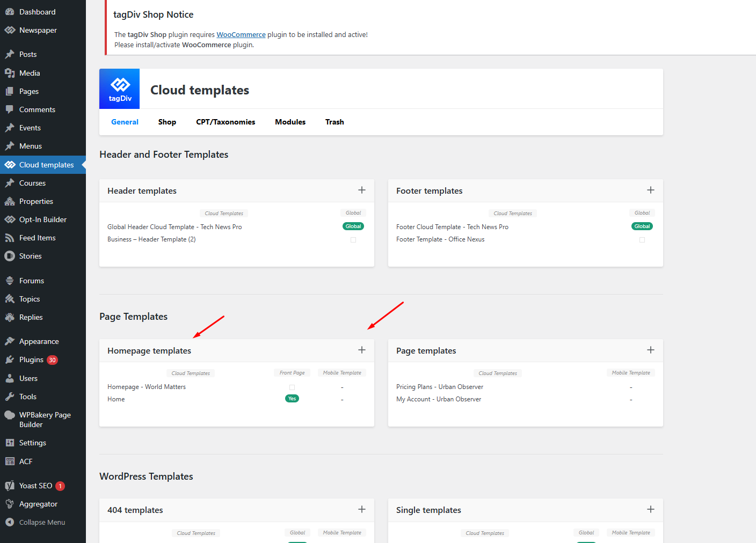Image resolution: width=756 pixels, height=543 pixels.
Task: Toggle the Yes front page badge for Home
Action: tap(292, 399)
